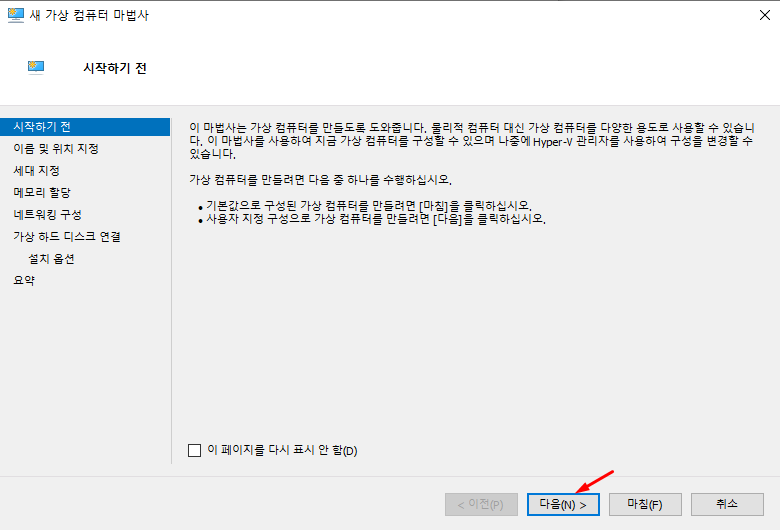Jump to the 네트워킹 구성 step
780x530 pixels.
click(x=47, y=215)
